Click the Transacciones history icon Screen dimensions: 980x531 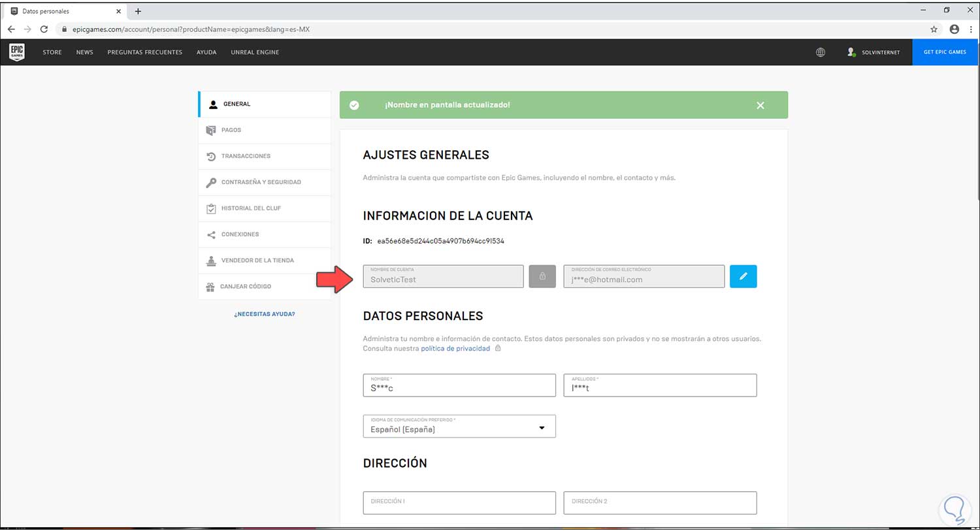click(211, 156)
